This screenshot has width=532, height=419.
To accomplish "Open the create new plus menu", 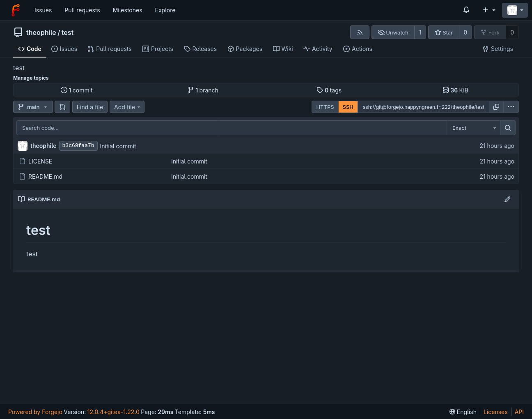I will coord(489,10).
